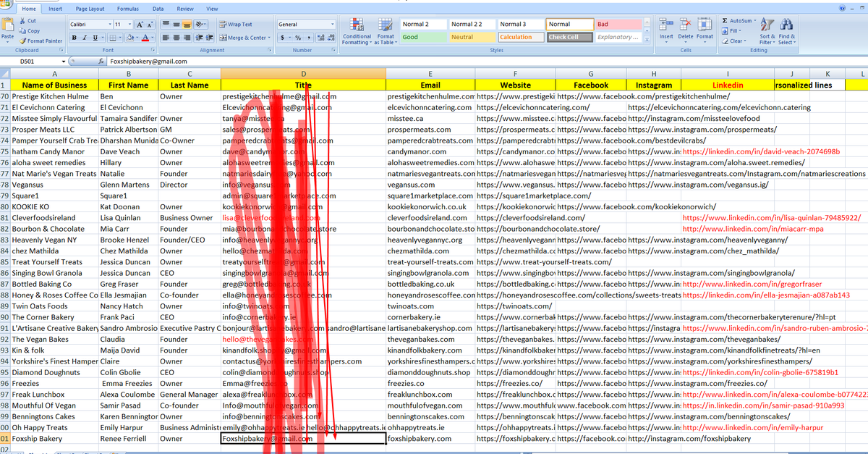868x454 pixels.
Task: Apply the Neutral cell style
Action: coord(472,37)
